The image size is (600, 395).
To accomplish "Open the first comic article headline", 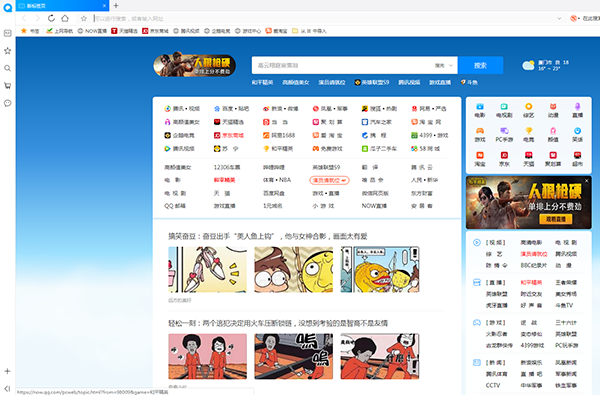I will click(x=268, y=236).
